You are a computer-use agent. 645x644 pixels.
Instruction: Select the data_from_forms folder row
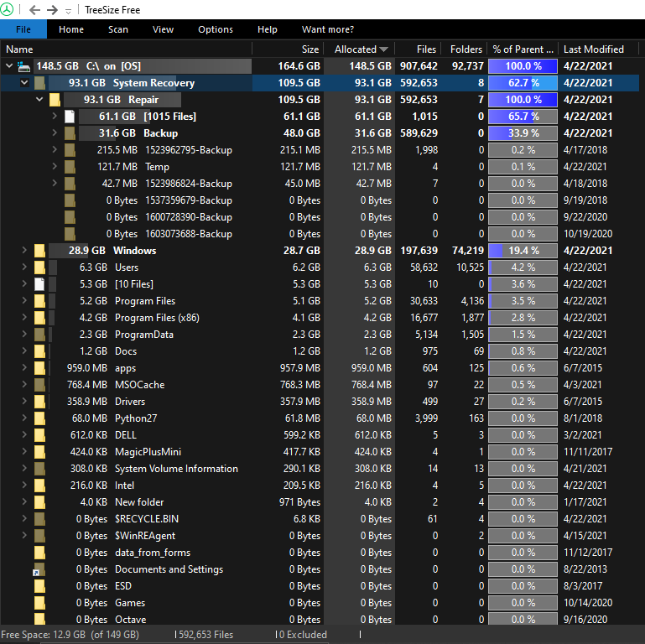tap(320, 553)
